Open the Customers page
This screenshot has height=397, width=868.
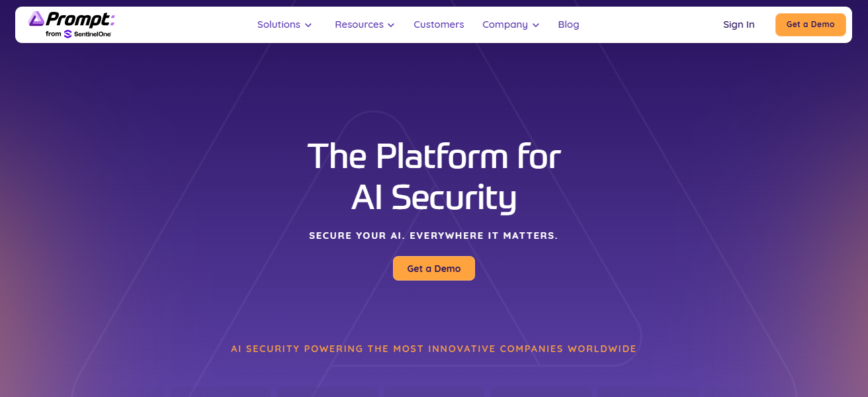tap(439, 24)
